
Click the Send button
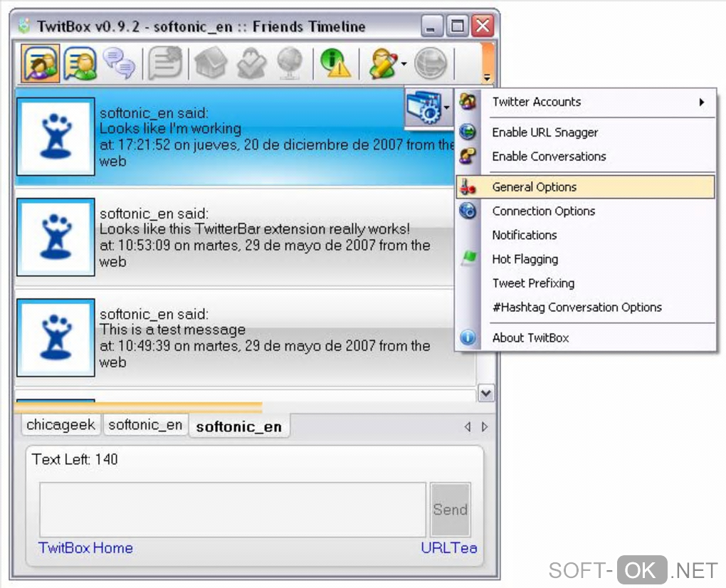pyautogui.click(x=450, y=510)
